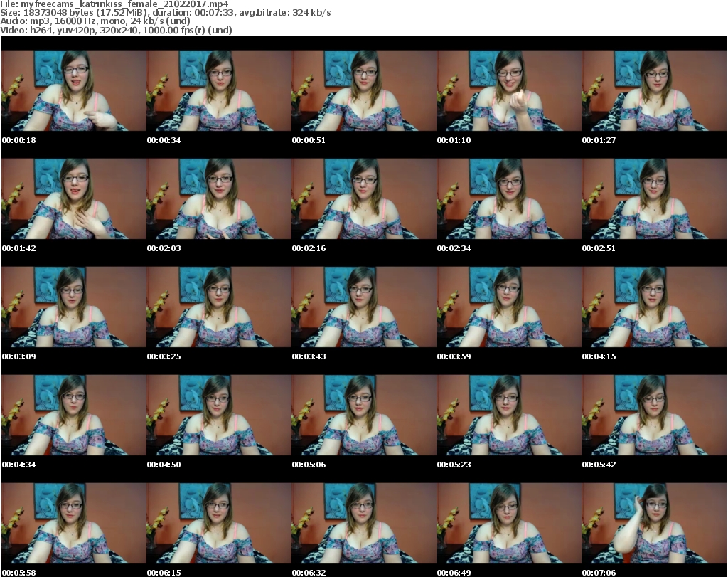Viewport: 728px width, 577px height.
Task: Select the thumbnail stamped 00:06:15
Action: (219, 524)
